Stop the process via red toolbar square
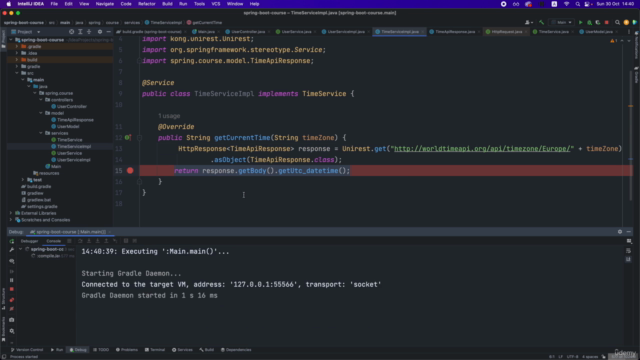Viewport: 640px width, 360px height. pyautogui.click(x=607, y=22)
